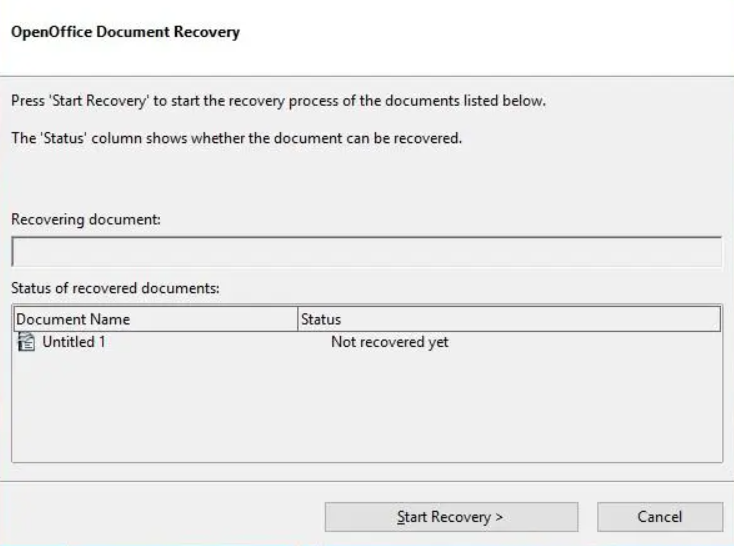Click the 'Status of recovered documents:' label
734x546 pixels.
coord(115,288)
